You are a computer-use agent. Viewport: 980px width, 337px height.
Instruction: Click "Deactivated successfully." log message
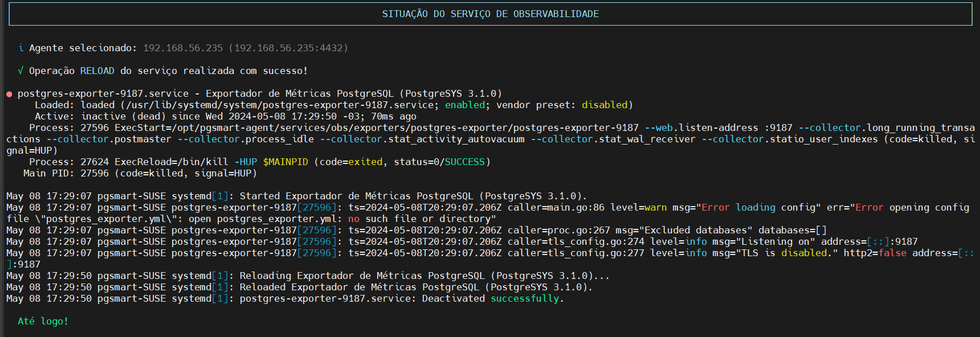click(493, 298)
